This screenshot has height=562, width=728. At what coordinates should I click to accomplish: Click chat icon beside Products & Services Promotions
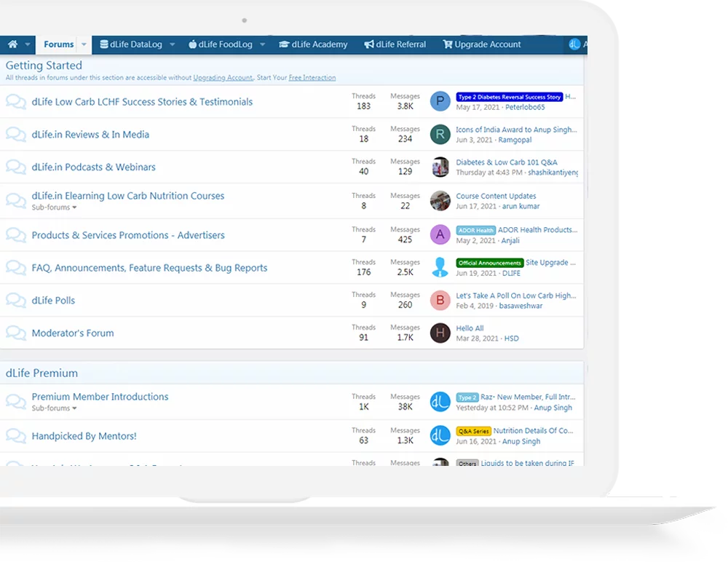point(16,235)
